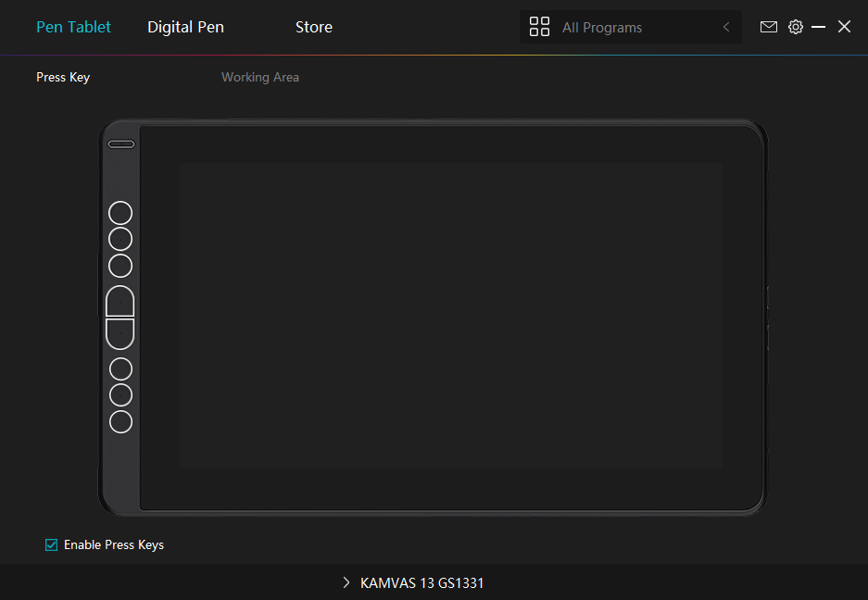Viewport: 868px width, 600px height.
Task: Click the four-squares programs grid icon
Action: 539,27
